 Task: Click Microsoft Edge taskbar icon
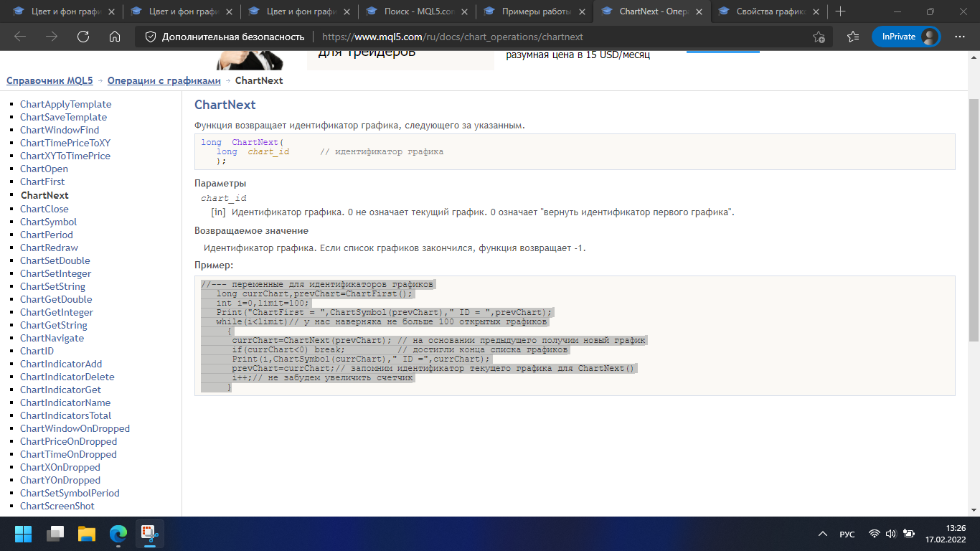coord(118,534)
